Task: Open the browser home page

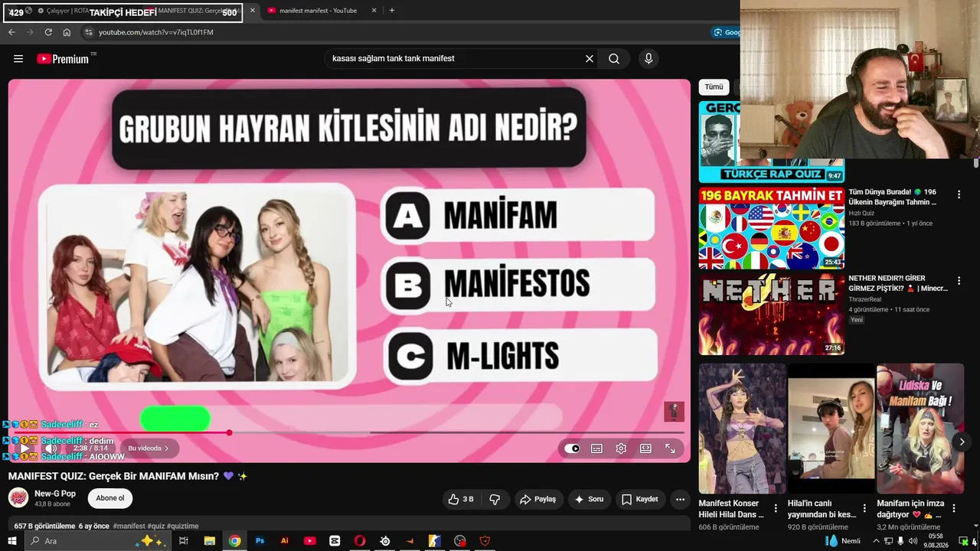Action: pyautogui.click(x=67, y=32)
